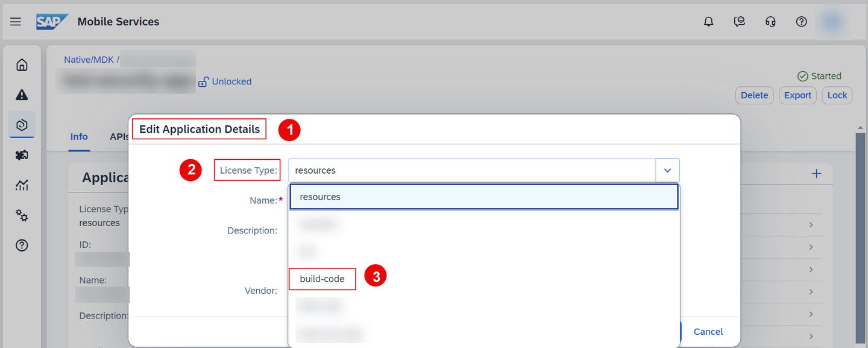
Task: Click Cancel in the dialog
Action: [x=708, y=332]
